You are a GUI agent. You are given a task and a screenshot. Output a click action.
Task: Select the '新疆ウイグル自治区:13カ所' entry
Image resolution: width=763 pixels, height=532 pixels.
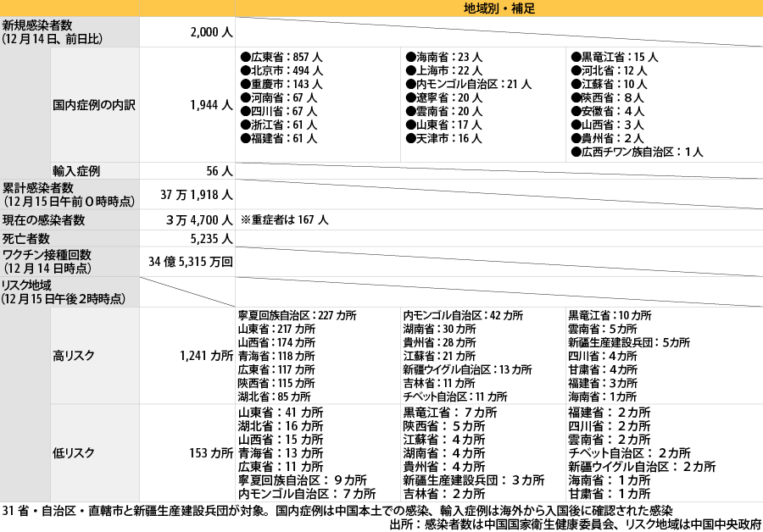click(468, 370)
